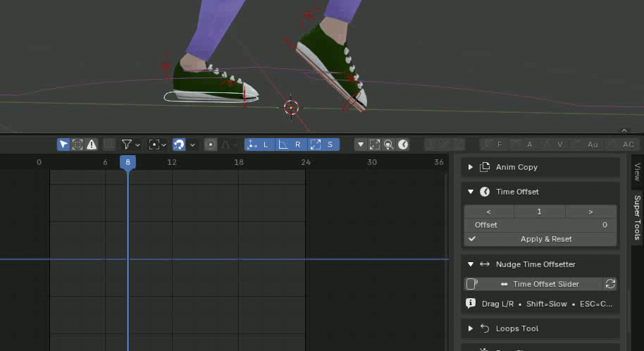This screenshot has height=351, width=644.
Task: Collapse the Nudge Time Offsetter panel
Action: click(x=470, y=264)
